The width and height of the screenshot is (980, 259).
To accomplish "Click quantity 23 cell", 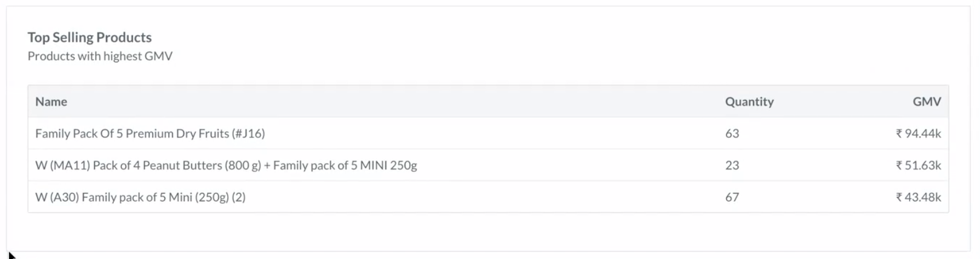I will coord(732,165).
